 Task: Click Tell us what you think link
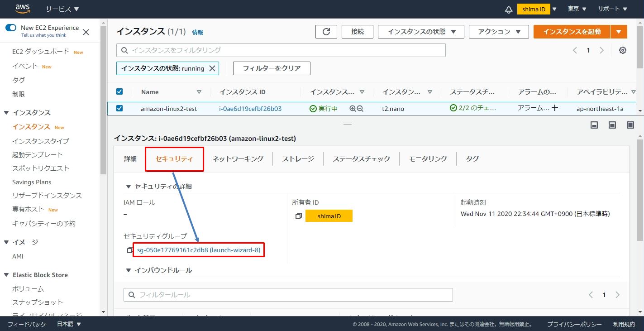[43, 35]
